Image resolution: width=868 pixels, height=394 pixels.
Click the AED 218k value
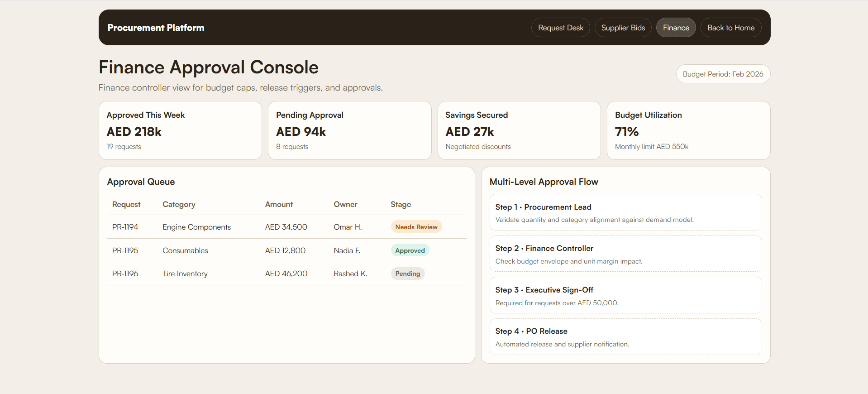click(134, 132)
